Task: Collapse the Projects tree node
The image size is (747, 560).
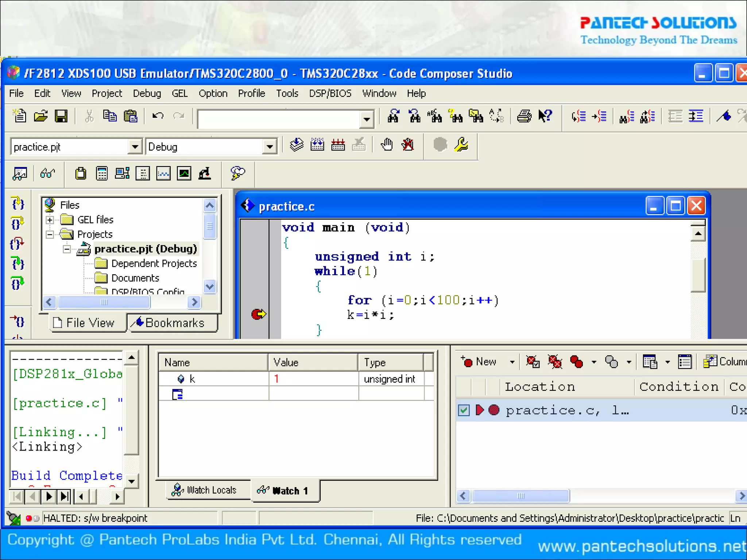Action: pyautogui.click(x=50, y=234)
